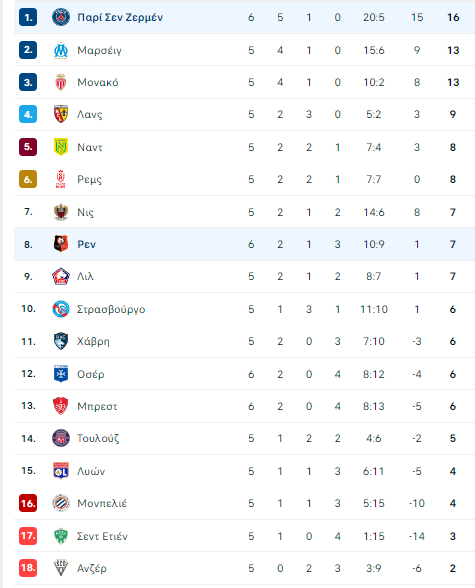Click the Paris Saint-Germain club crest

61,17
